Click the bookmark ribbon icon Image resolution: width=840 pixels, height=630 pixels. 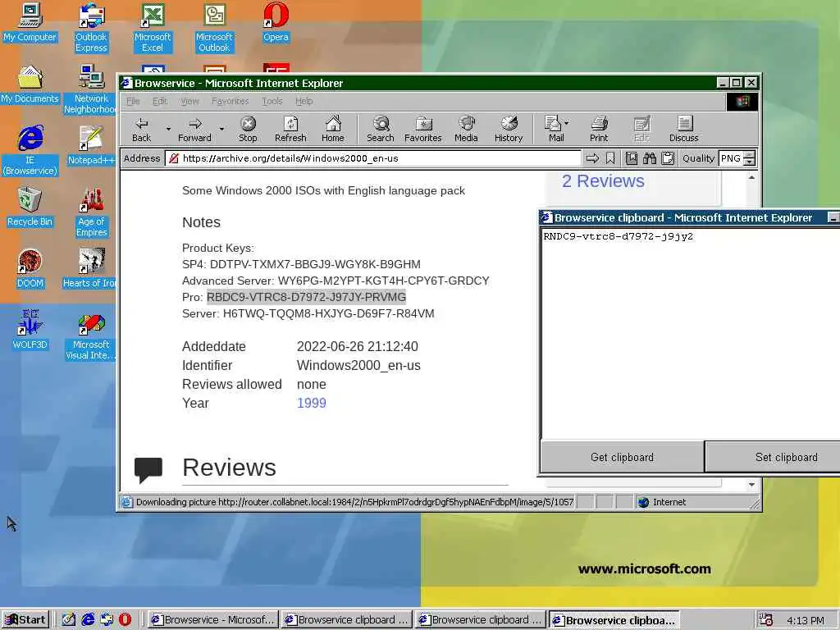(610, 158)
